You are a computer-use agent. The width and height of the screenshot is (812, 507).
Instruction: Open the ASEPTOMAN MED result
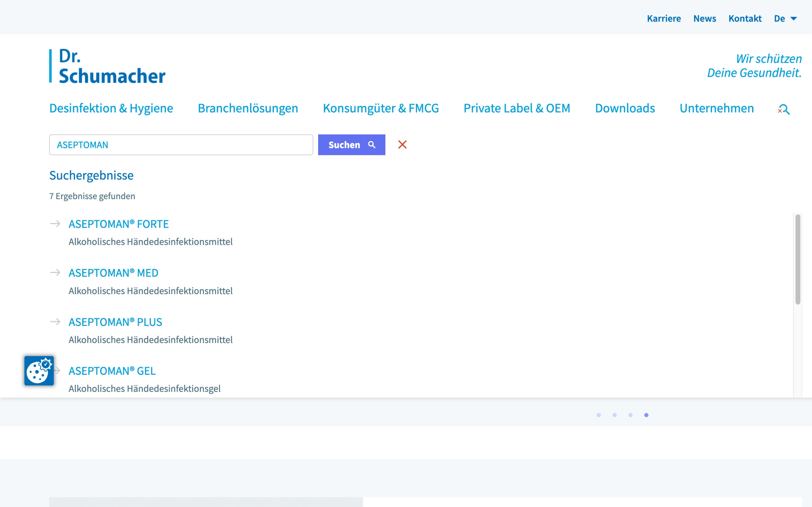[113, 273]
